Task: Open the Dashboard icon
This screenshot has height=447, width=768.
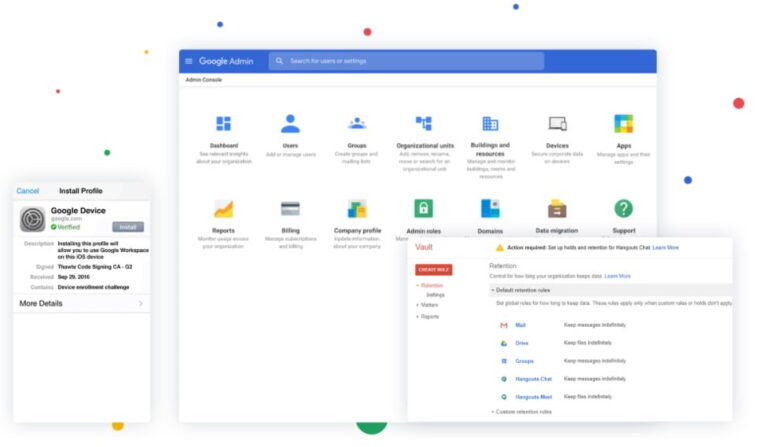Action: pyautogui.click(x=224, y=124)
